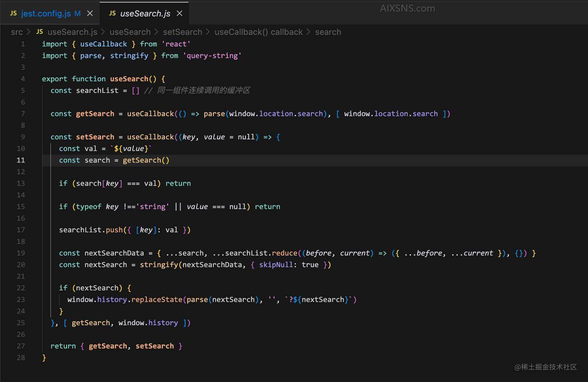Open the src breadcrumb folder dropdown
The width and height of the screenshot is (588, 382).
17,32
